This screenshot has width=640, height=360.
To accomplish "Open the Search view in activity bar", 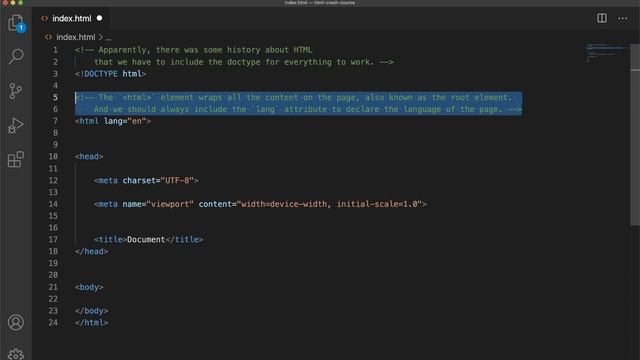I will [x=16, y=56].
